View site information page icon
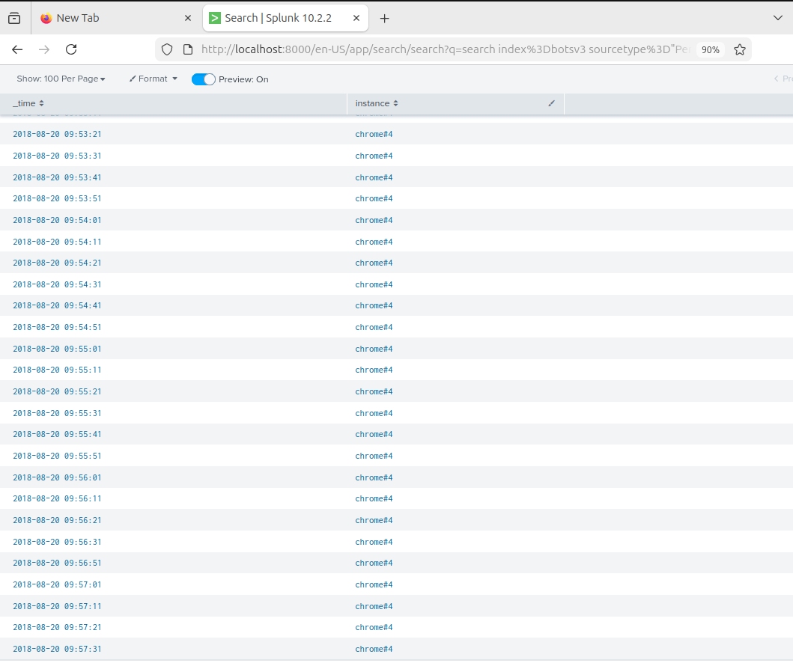 point(188,49)
